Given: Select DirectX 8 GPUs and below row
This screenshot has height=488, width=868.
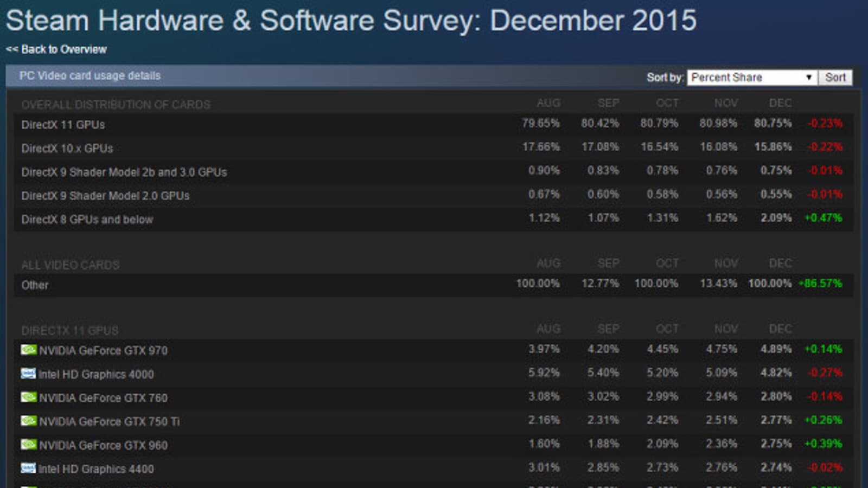Looking at the screenshot, I should [x=433, y=220].
